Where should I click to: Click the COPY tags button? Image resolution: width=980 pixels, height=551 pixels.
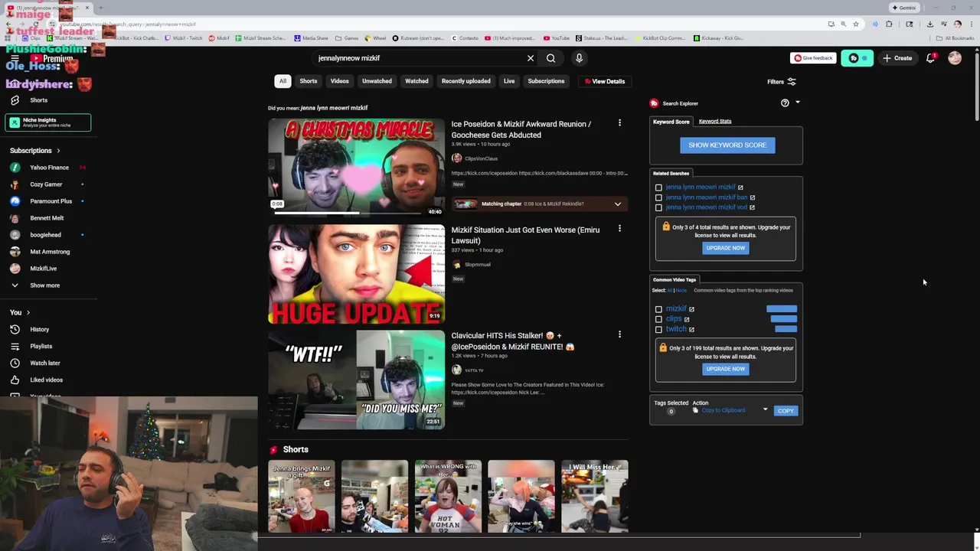pyautogui.click(x=786, y=411)
